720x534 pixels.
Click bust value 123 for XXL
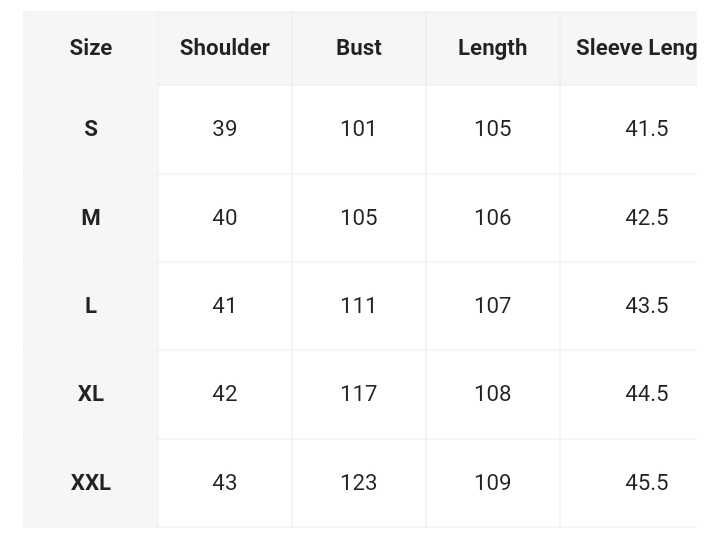pos(359,483)
